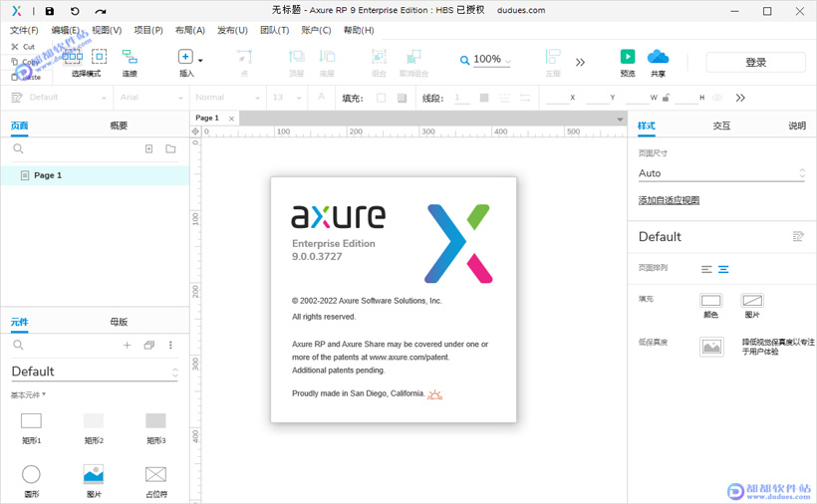Open the font size 13 dropdown

coord(287,98)
